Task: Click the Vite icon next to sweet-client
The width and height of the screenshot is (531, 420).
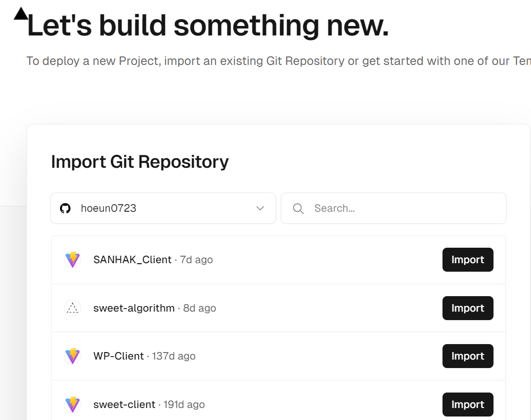Action: tap(73, 405)
